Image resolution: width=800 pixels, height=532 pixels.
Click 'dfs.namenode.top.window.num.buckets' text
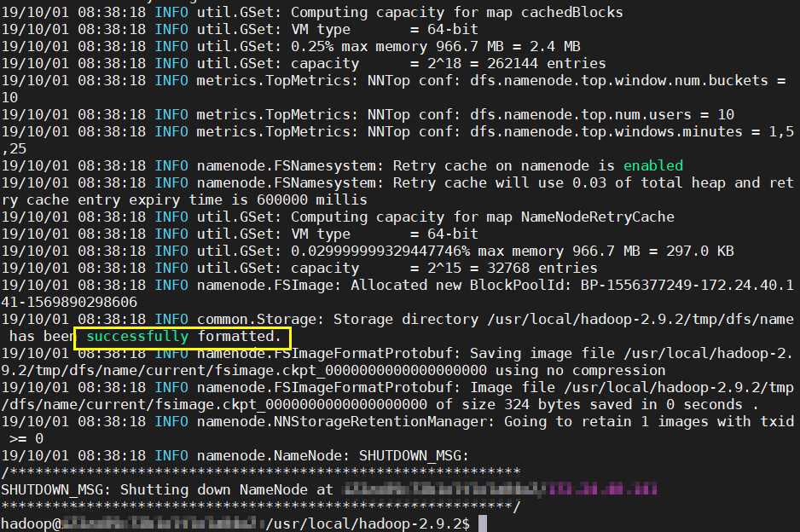pyautogui.click(x=619, y=81)
